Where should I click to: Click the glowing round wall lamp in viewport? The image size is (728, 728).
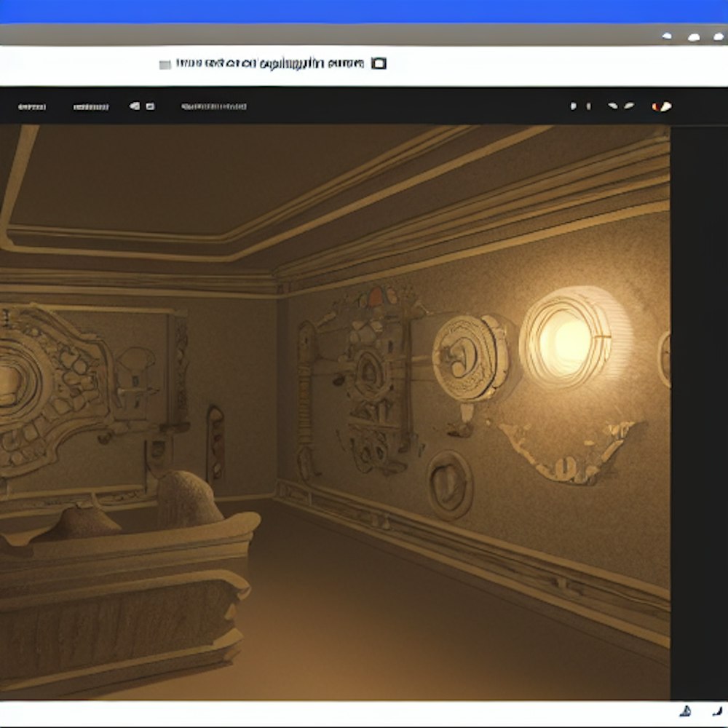pos(567,337)
